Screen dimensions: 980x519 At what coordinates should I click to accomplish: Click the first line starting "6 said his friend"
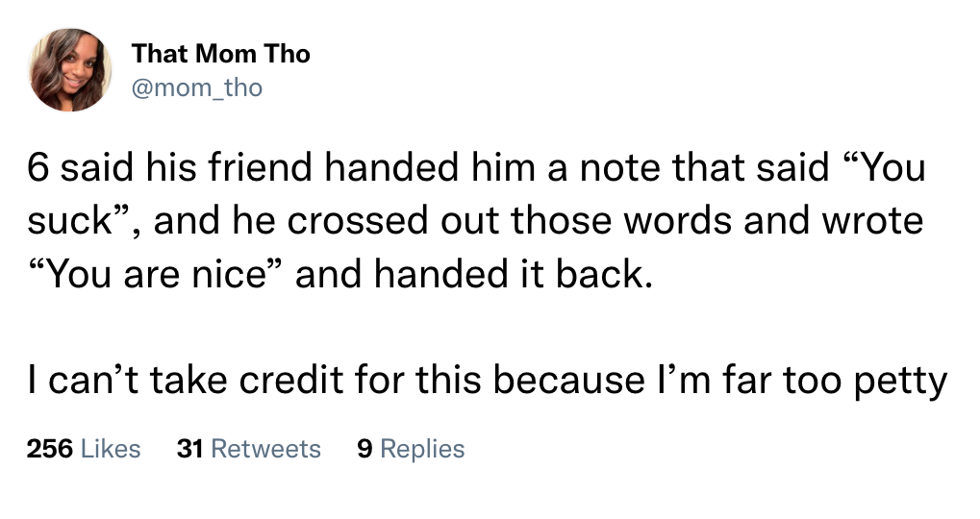476,168
